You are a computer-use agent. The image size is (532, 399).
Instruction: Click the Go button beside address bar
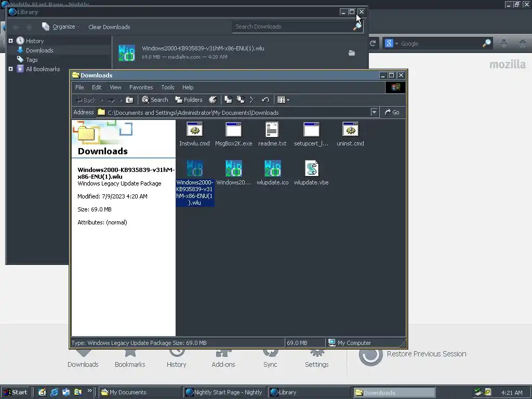pos(392,112)
